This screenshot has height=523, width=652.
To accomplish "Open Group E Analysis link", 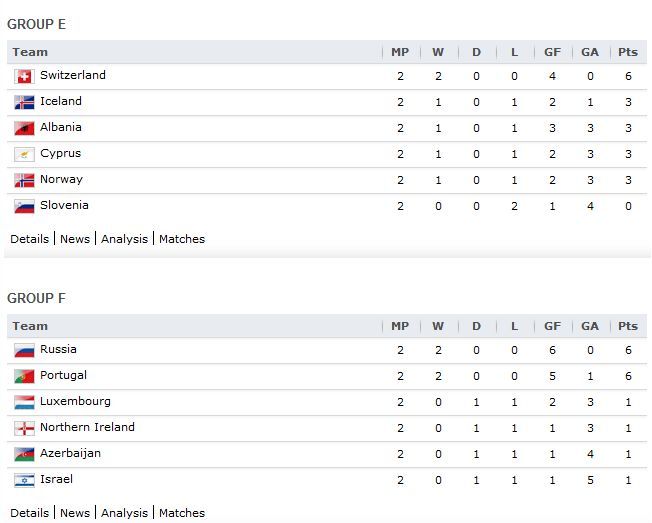I will pos(124,239).
